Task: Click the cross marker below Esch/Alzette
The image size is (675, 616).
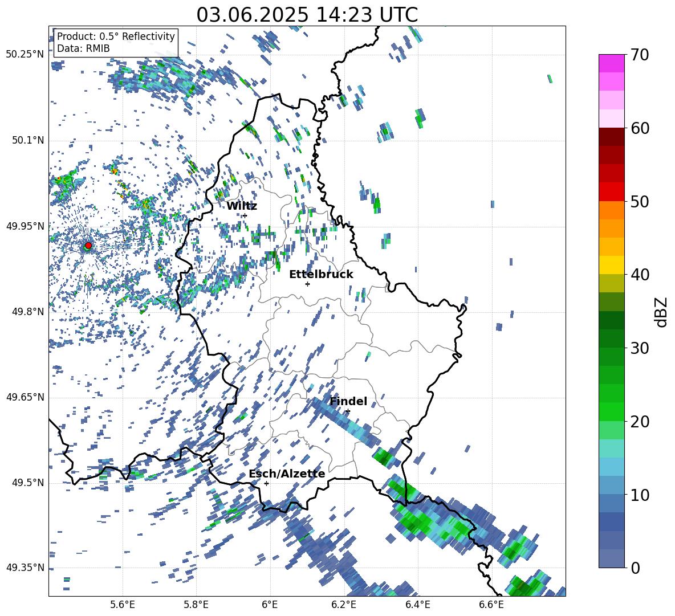Action: tap(266, 483)
